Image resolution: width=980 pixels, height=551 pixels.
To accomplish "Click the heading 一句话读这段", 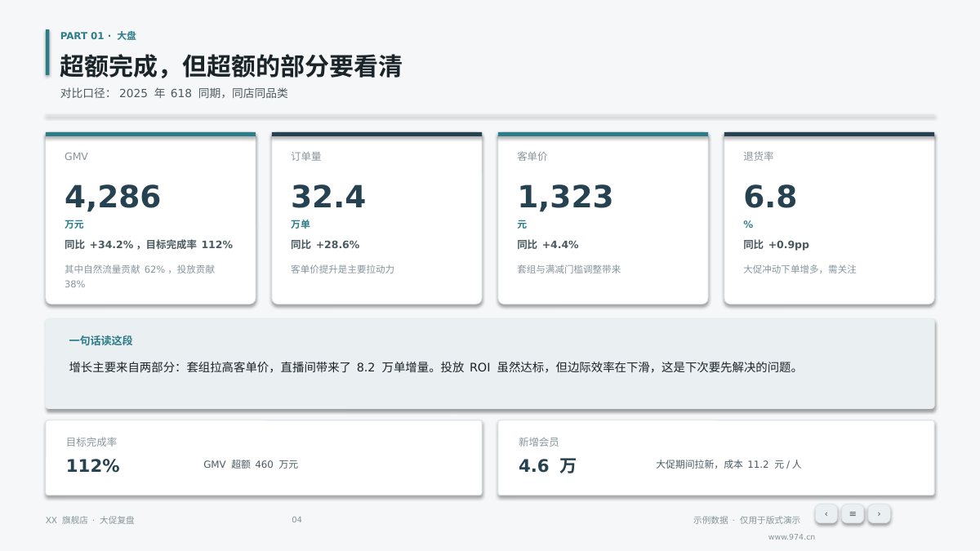I will point(100,340).
